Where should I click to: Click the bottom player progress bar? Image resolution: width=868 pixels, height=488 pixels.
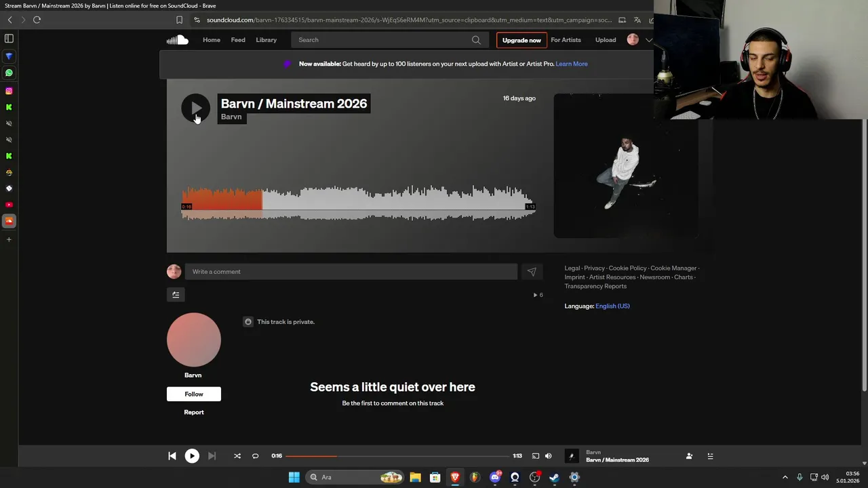pyautogui.click(x=397, y=456)
